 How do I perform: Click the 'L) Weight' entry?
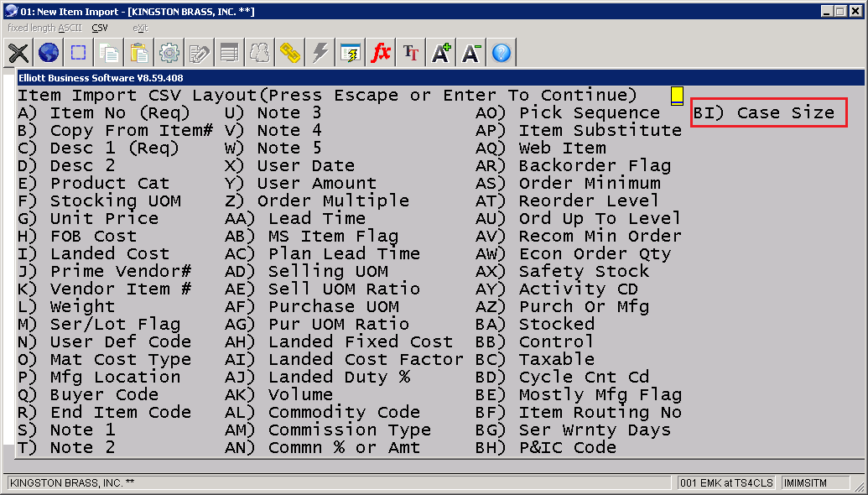pyautogui.click(x=66, y=307)
